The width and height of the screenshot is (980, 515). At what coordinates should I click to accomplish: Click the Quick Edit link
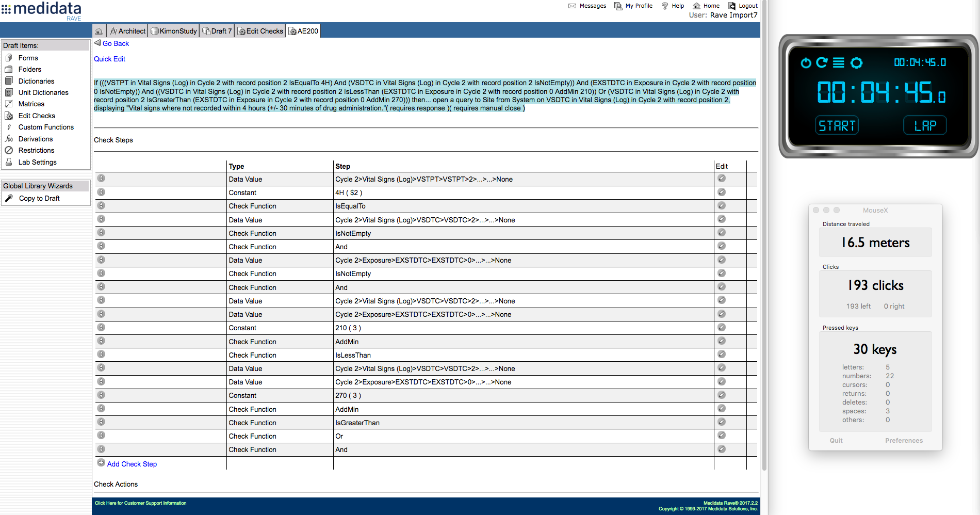click(x=109, y=59)
